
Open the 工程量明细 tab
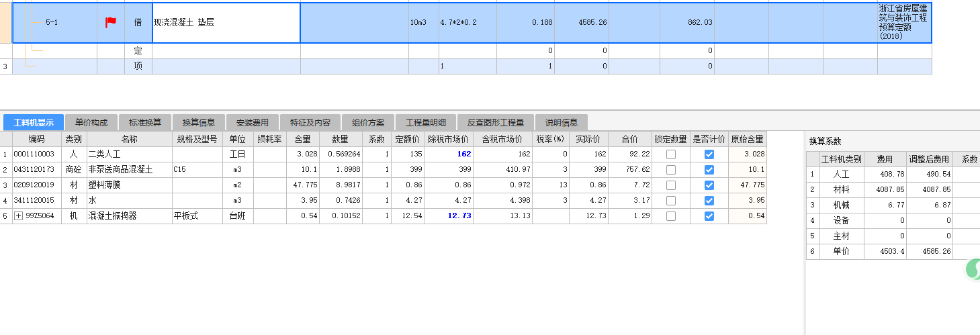(426, 122)
